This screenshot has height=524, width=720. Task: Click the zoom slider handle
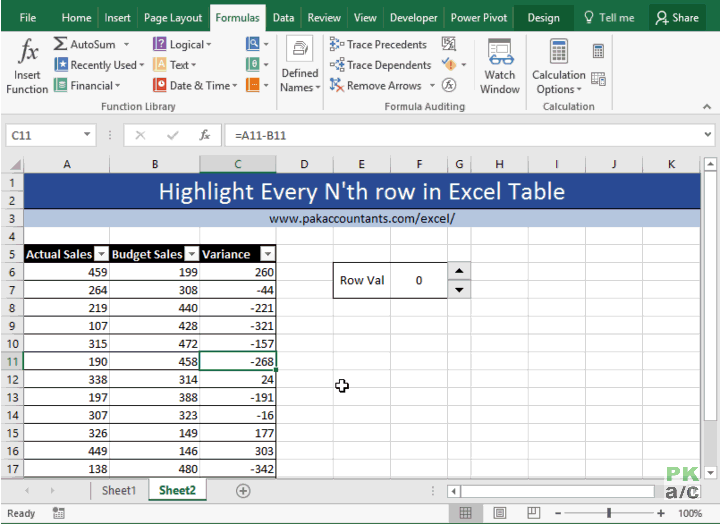coord(609,513)
